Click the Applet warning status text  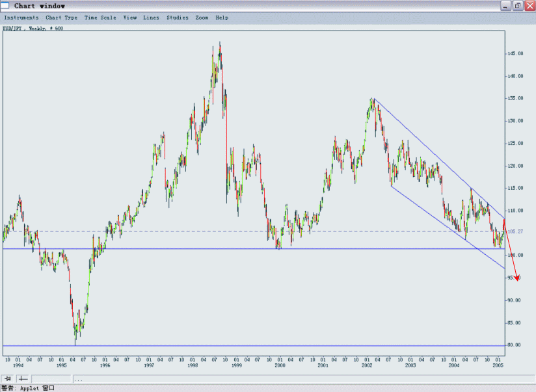(28, 388)
